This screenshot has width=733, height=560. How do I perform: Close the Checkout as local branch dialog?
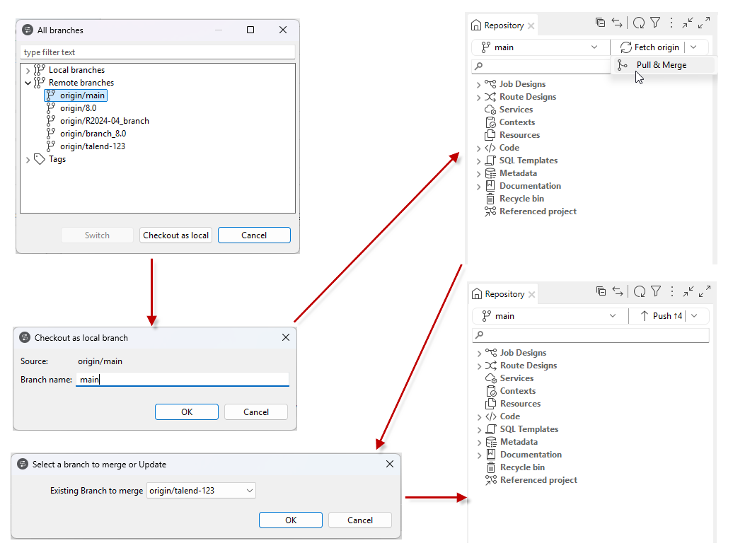[x=286, y=337]
